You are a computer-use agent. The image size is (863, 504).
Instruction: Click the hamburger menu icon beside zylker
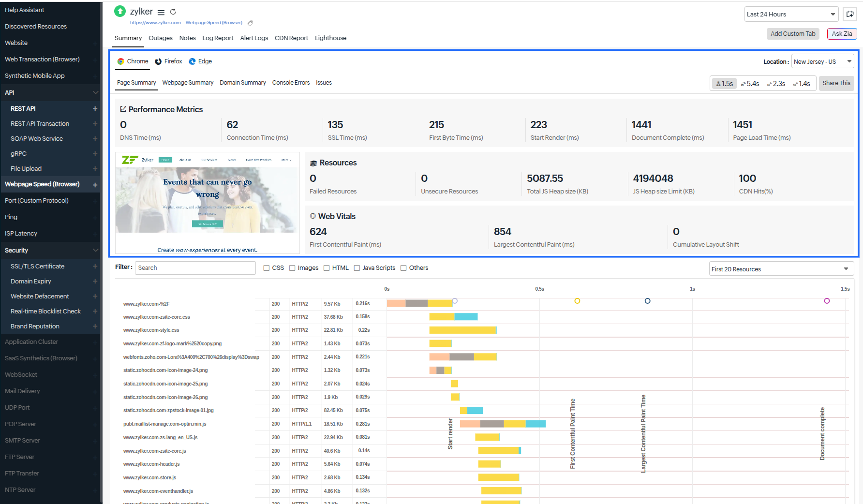click(x=161, y=13)
